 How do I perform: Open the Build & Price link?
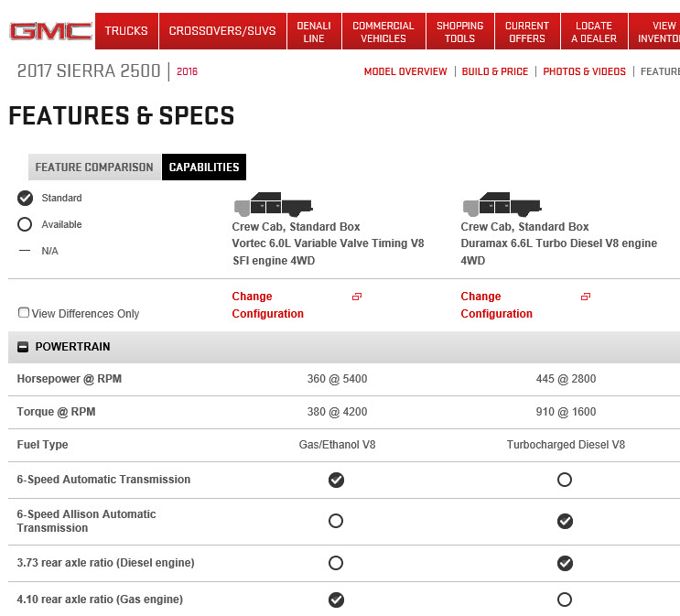tap(495, 71)
